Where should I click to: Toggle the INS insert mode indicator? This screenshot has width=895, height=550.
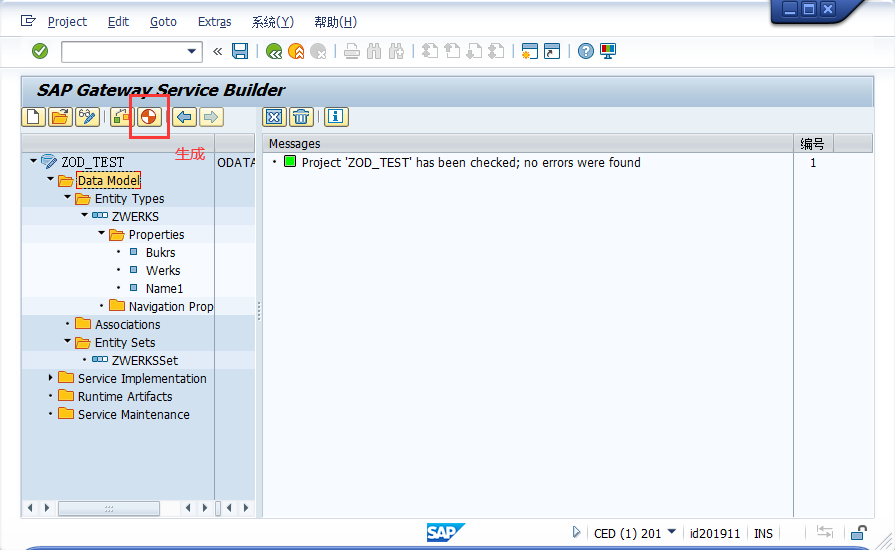pos(763,533)
